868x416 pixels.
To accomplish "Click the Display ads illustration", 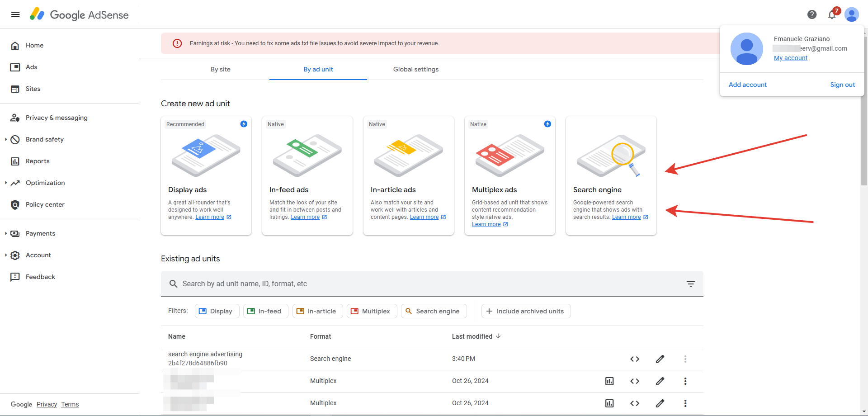I will 206,155.
